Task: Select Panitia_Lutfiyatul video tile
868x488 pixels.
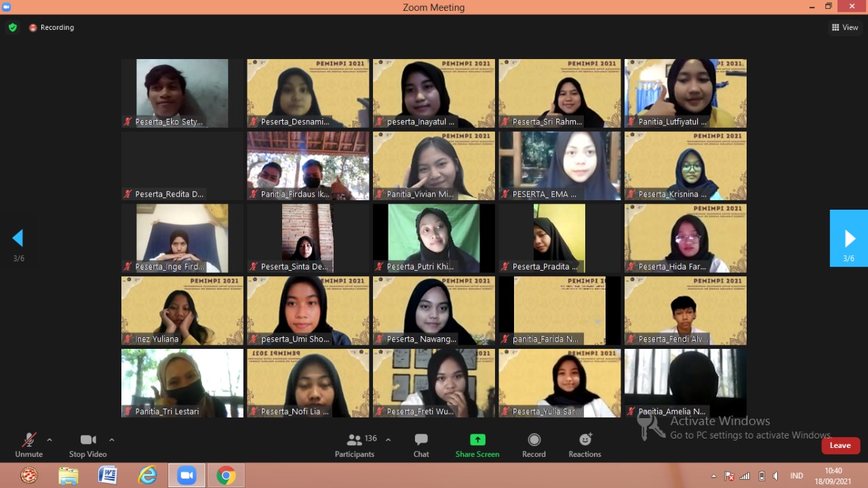Action: (x=686, y=93)
